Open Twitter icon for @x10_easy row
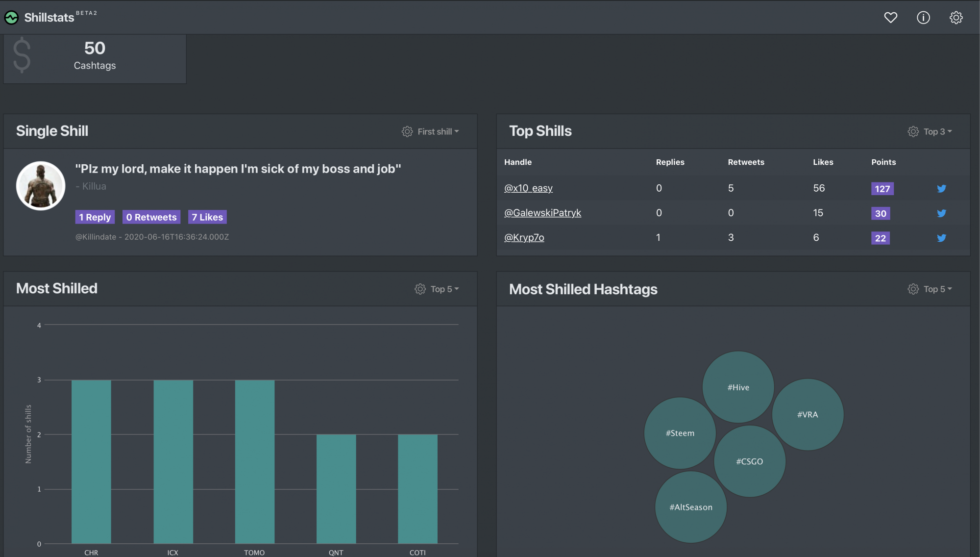The image size is (980, 557). point(941,188)
